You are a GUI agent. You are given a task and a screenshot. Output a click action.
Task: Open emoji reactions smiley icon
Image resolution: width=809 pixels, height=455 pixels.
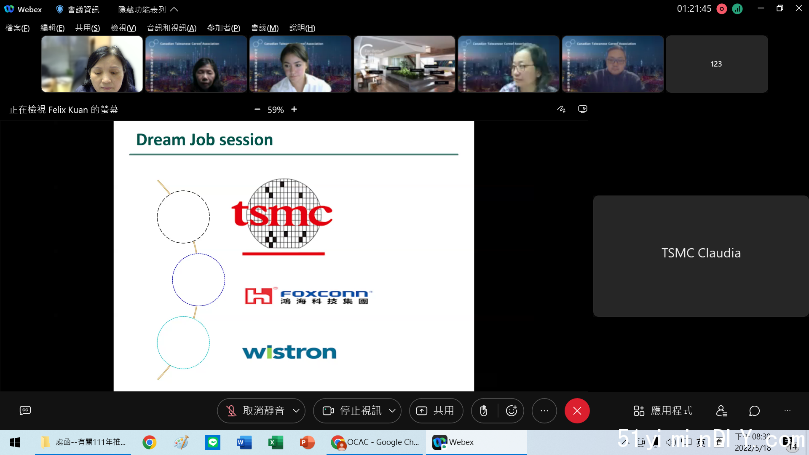coord(511,411)
